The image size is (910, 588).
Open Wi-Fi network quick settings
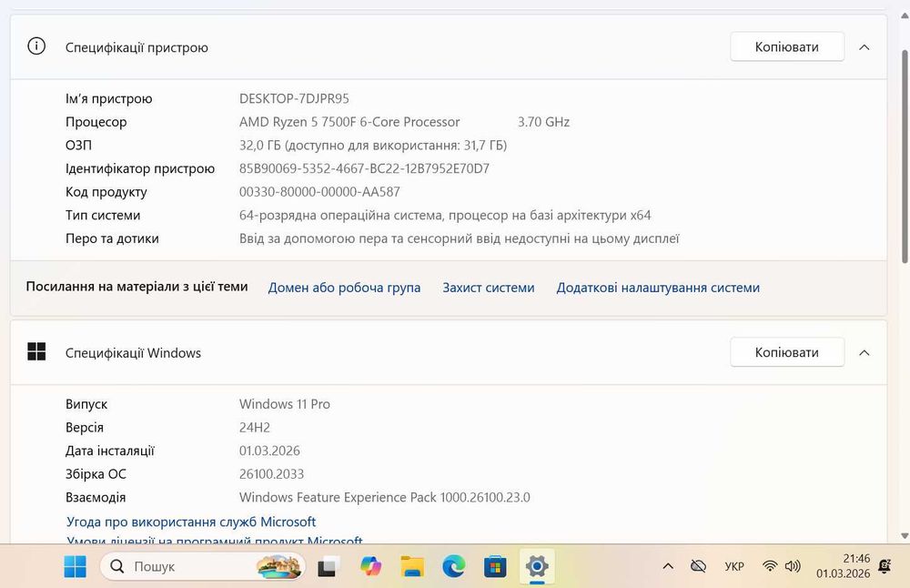[x=770, y=566]
